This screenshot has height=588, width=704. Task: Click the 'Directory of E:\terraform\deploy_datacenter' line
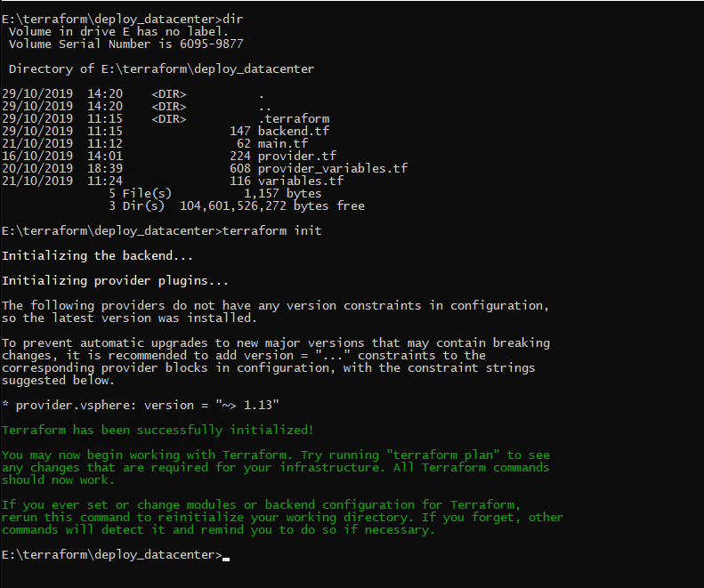[x=161, y=69]
